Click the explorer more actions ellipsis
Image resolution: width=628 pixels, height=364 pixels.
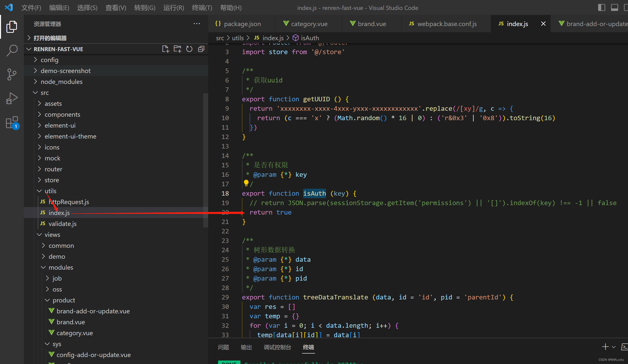(197, 24)
